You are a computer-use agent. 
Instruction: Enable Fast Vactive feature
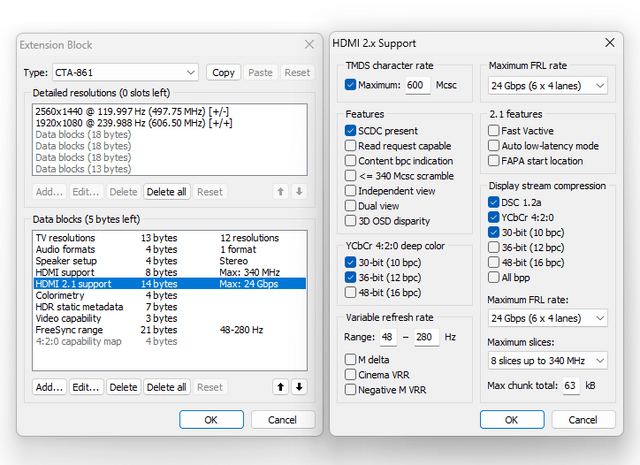pyautogui.click(x=493, y=131)
